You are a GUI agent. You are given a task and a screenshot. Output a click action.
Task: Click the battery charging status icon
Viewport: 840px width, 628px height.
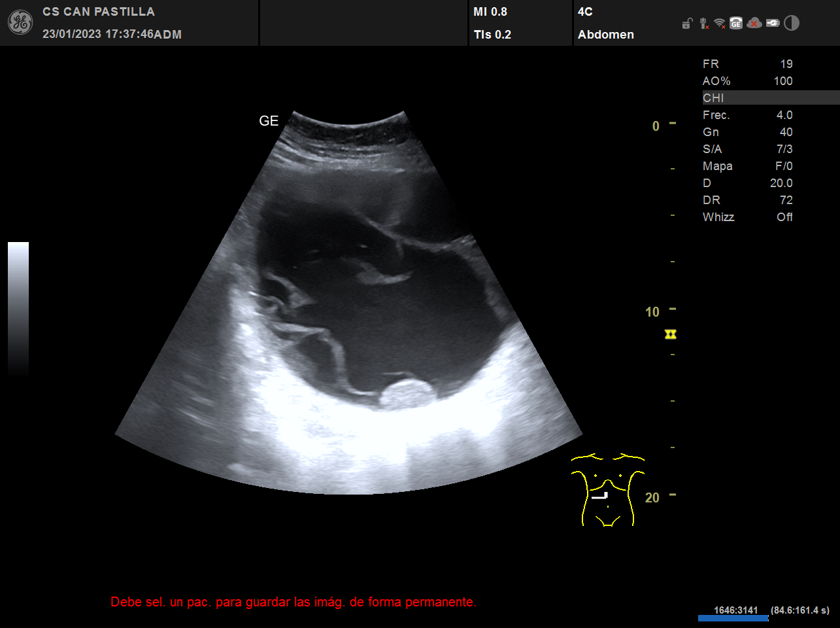[773, 24]
